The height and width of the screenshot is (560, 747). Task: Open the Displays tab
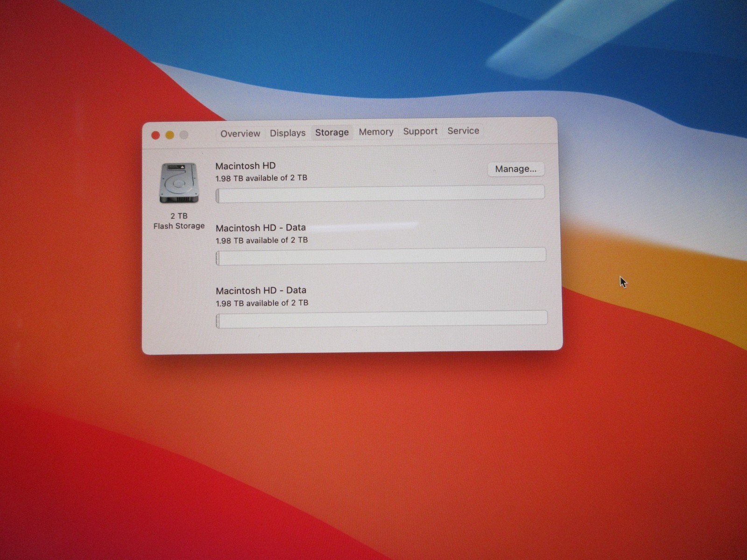[x=288, y=133]
